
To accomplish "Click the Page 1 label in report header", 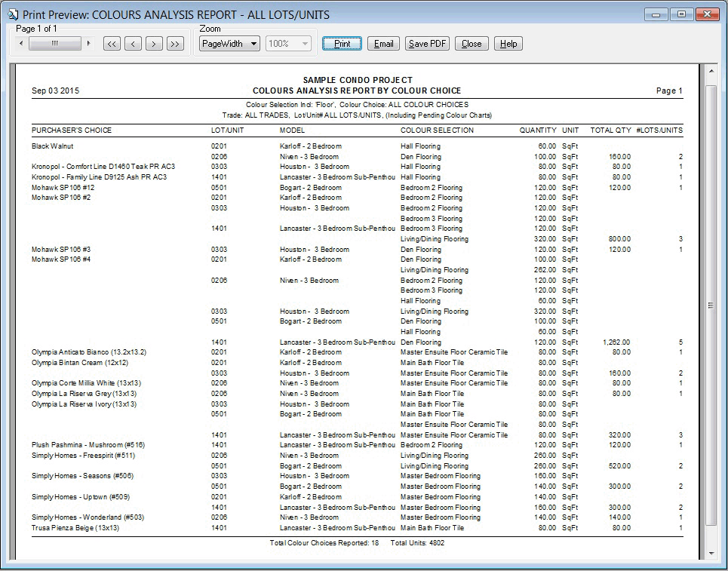I will tap(669, 91).
